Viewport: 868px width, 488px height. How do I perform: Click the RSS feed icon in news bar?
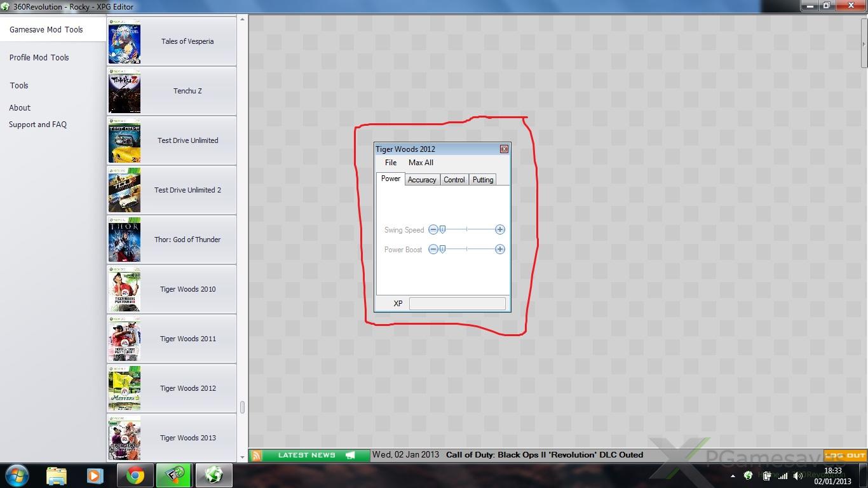click(257, 456)
